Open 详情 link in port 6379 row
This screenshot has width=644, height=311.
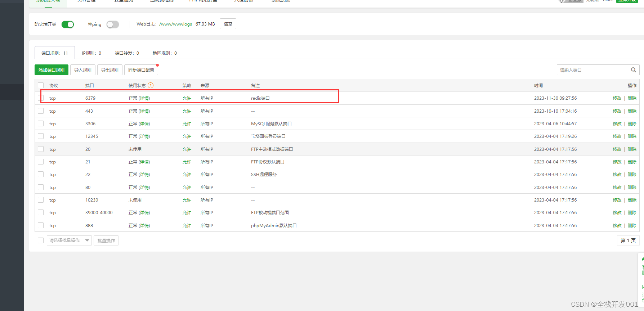tap(144, 98)
